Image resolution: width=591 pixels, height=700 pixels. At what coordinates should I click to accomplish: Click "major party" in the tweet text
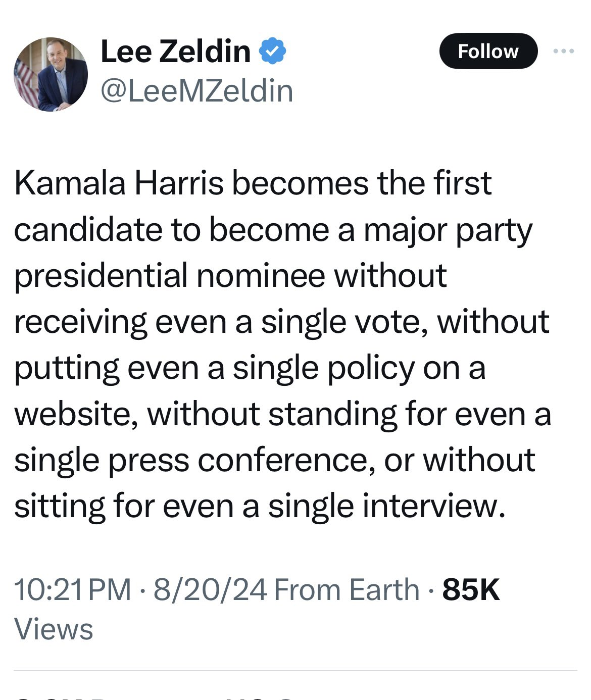(x=448, y=230)
